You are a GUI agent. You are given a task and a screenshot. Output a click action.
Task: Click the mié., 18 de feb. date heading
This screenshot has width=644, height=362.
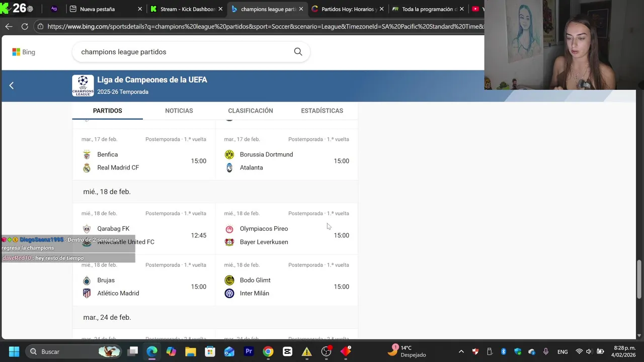(x=107, y=192)
